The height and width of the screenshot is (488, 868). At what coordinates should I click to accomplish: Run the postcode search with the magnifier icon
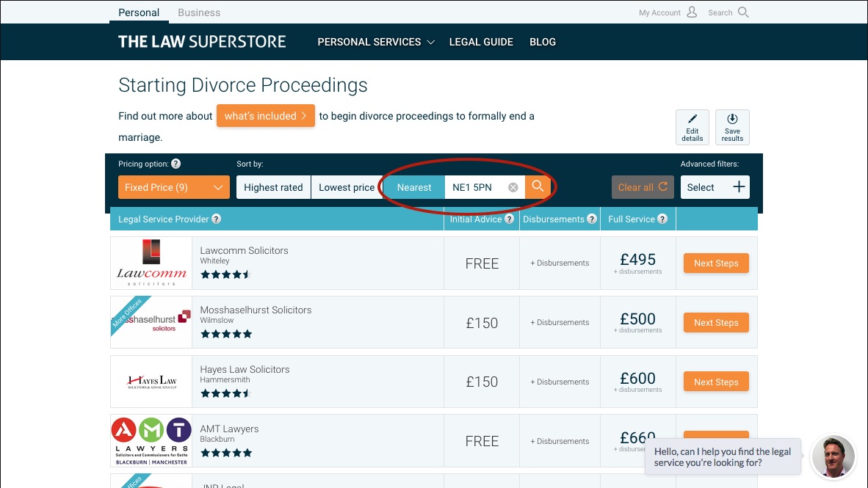[x=538, y=186]
